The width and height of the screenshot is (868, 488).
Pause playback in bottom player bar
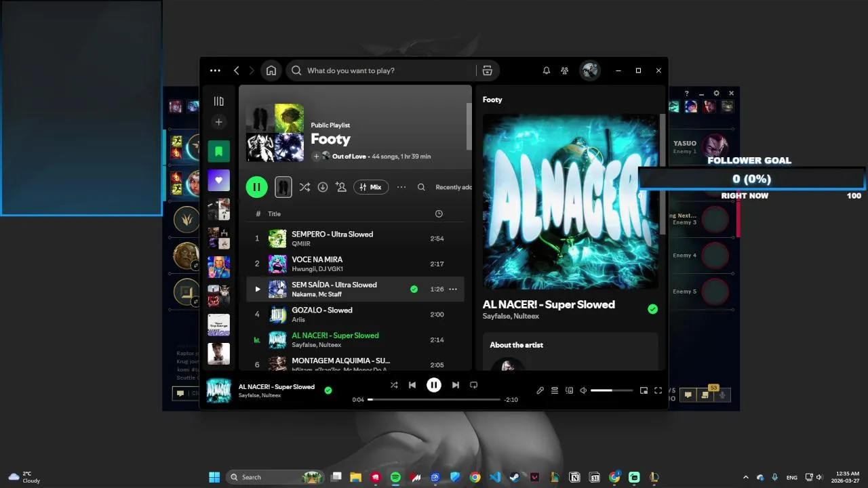coord(434,385)
